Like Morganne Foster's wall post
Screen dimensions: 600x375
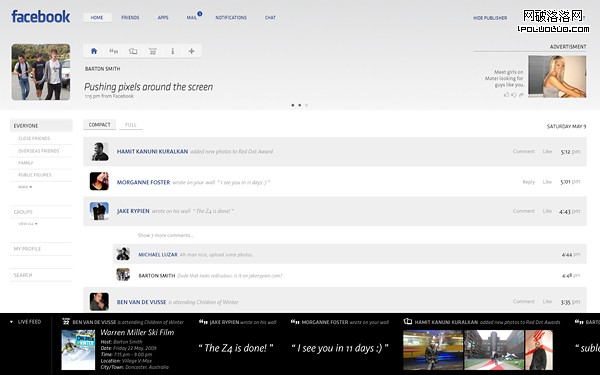[x=547, y=182]
